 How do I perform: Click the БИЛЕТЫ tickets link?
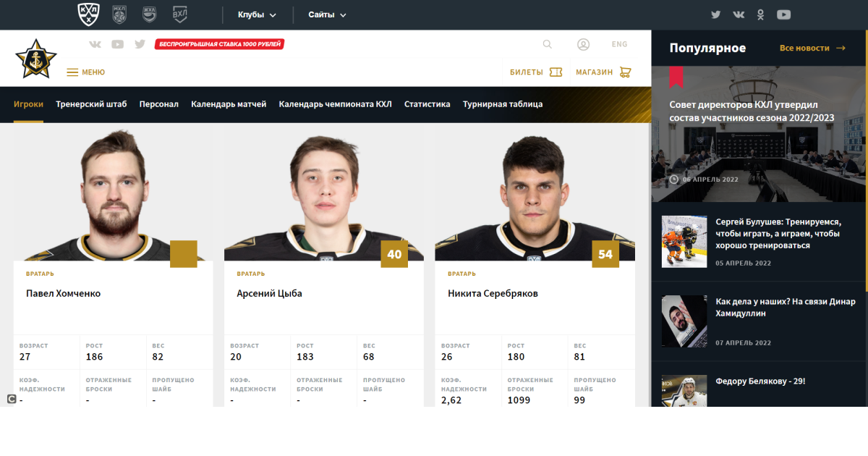click(x=526, y=72)
